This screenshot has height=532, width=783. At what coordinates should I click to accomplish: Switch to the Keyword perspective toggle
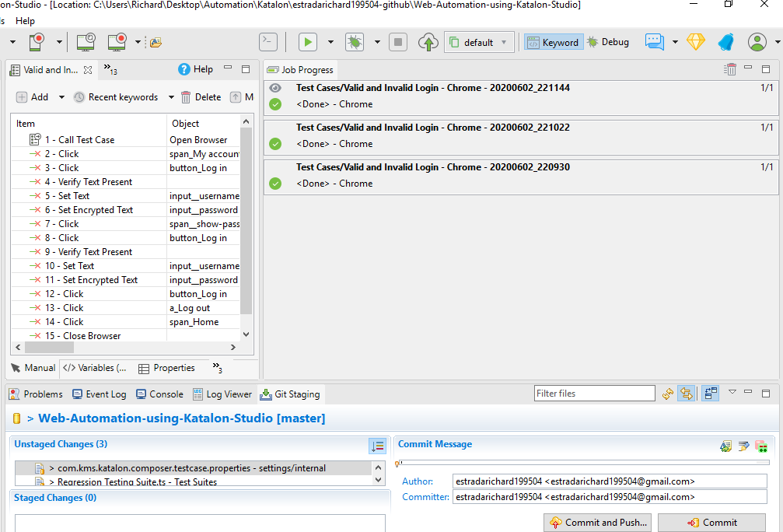coord(554,43)
